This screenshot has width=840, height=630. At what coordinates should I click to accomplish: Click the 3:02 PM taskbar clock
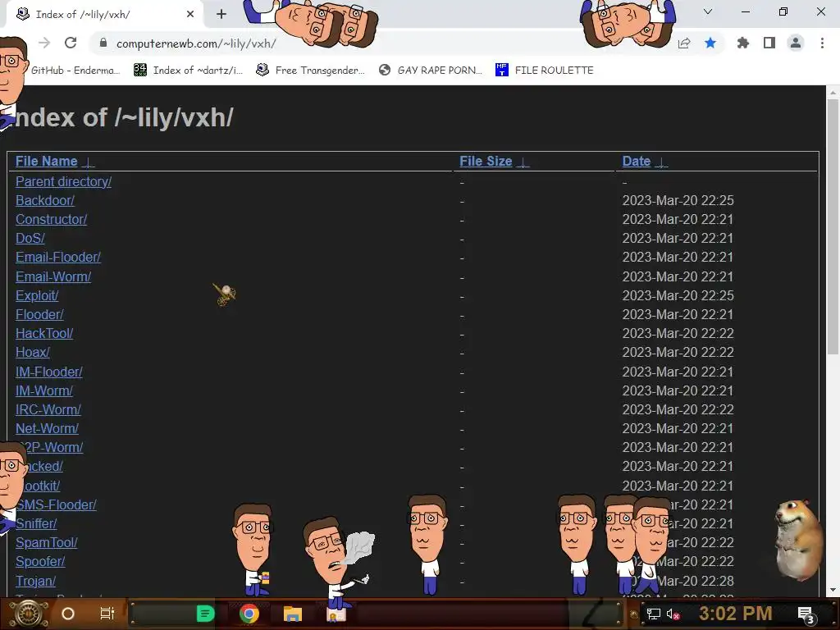735,614
